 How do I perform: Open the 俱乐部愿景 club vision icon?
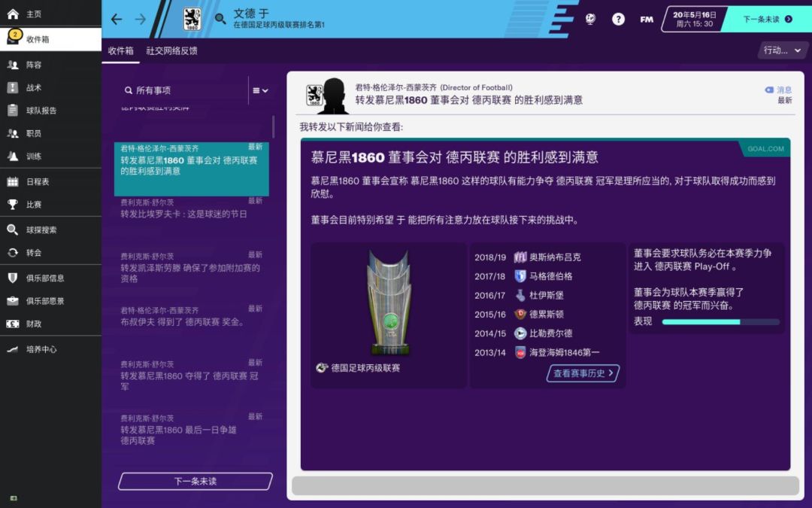coord(13,300)
